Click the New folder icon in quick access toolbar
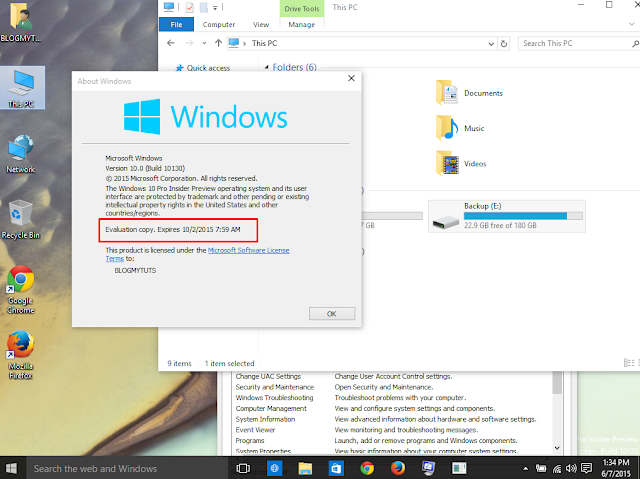Viewport: 640px width, 479px height. [203, 7]
